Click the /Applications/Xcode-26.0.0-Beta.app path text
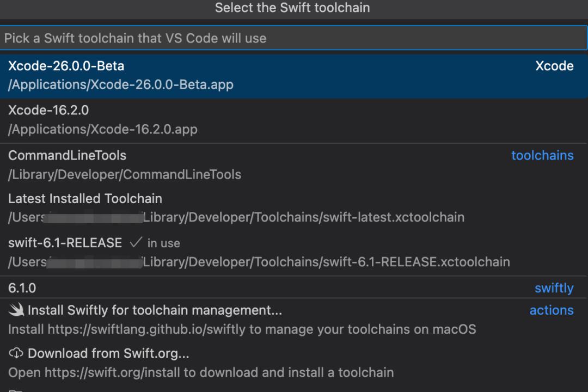The image size is (588, 392). coord(121,85)
